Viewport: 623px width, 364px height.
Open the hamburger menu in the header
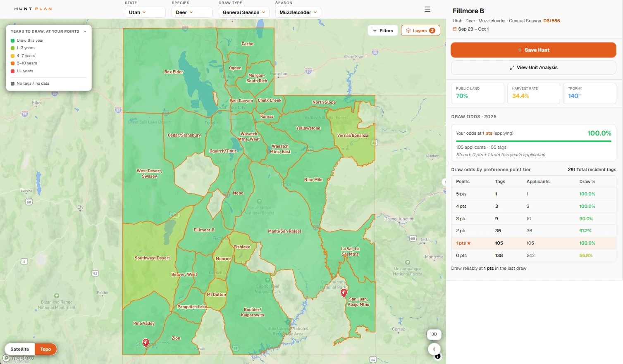(427, 9)
